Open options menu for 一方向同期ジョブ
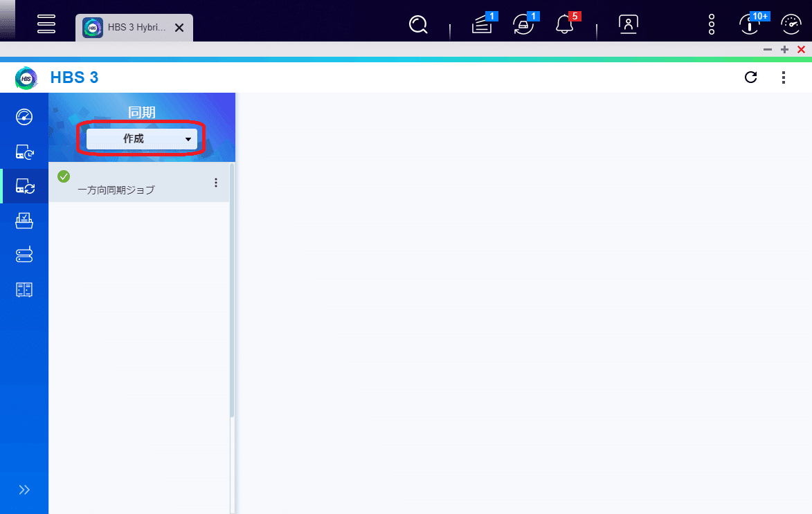 tap(216, 183)
